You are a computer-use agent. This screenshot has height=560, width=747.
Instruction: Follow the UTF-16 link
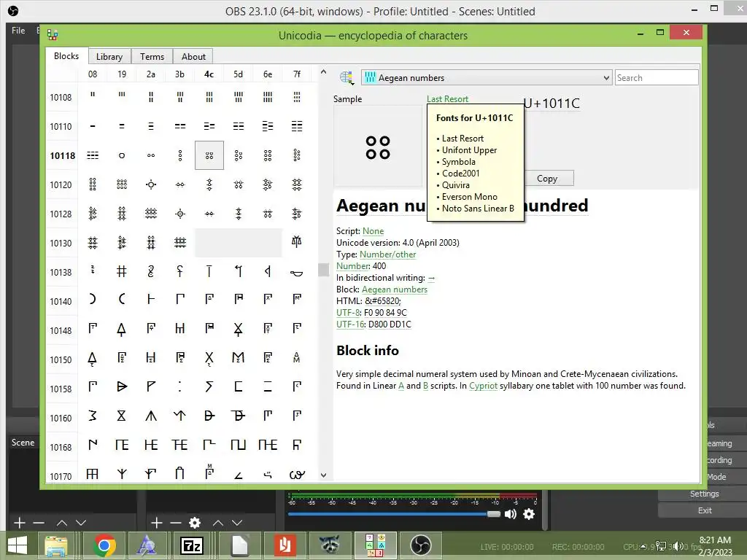[x=350, y=324]
